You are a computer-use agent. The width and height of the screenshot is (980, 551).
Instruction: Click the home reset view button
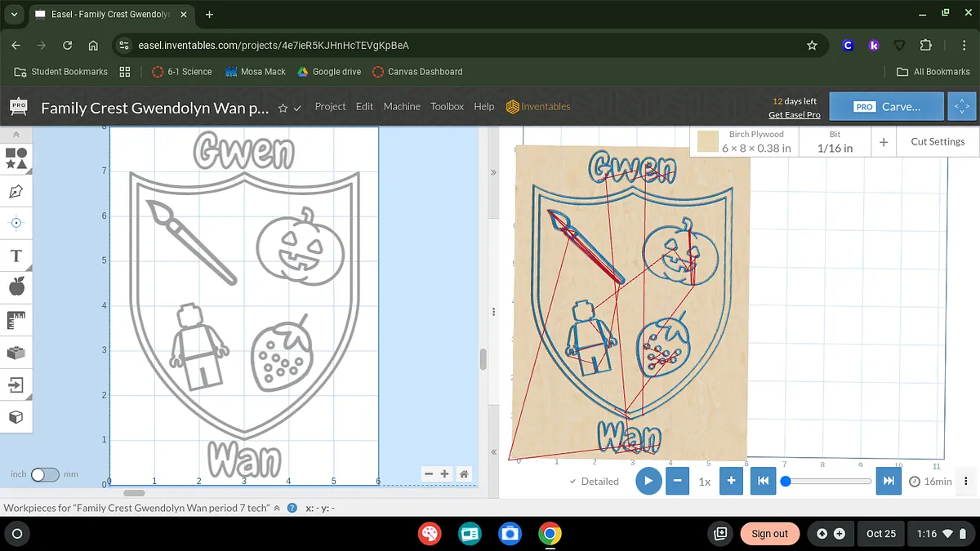tap(464, 473)
